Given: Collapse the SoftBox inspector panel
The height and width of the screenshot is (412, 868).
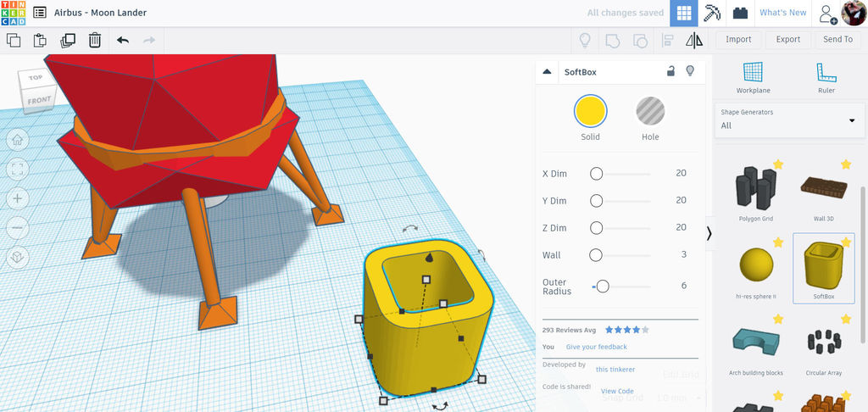Looking at the screenshot, I should [547, 71].
